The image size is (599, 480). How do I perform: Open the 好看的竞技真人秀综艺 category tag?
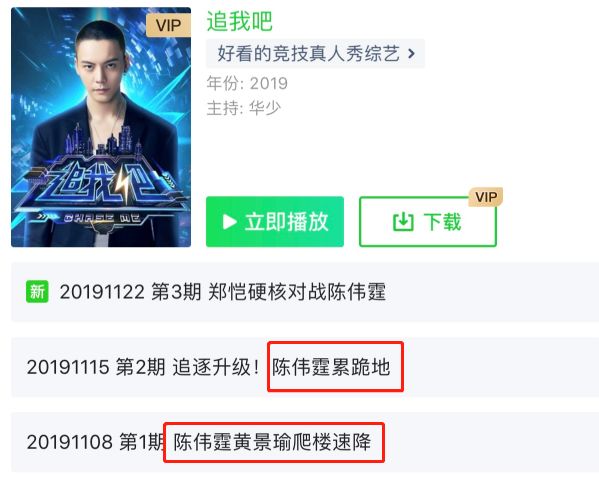pos(316,54)
